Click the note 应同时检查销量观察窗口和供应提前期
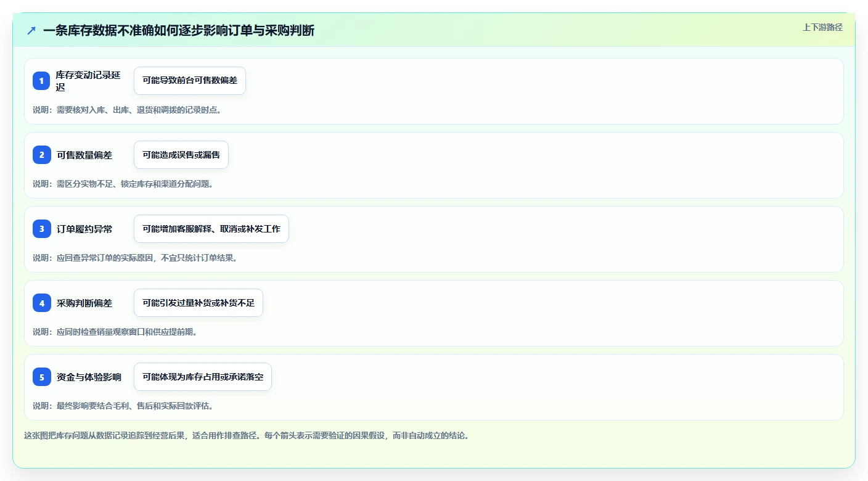Screen dimensions: 868x481 click(x=115, y=332)
